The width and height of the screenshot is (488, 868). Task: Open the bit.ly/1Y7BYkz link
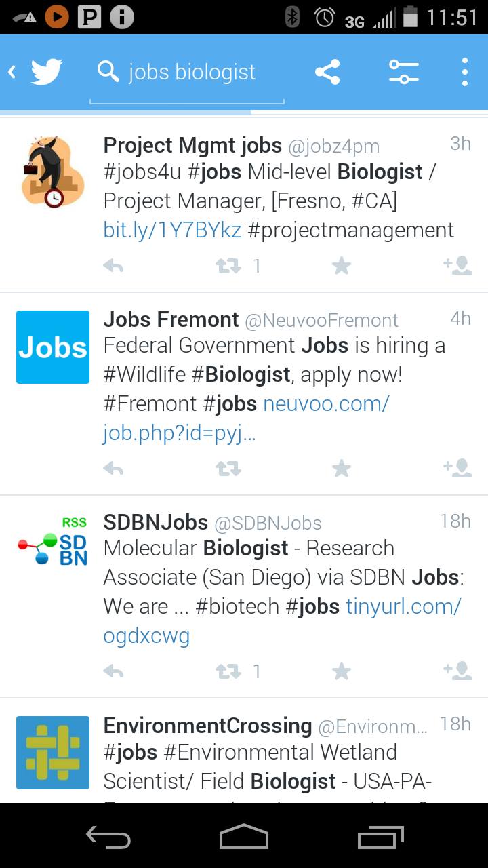172,230
